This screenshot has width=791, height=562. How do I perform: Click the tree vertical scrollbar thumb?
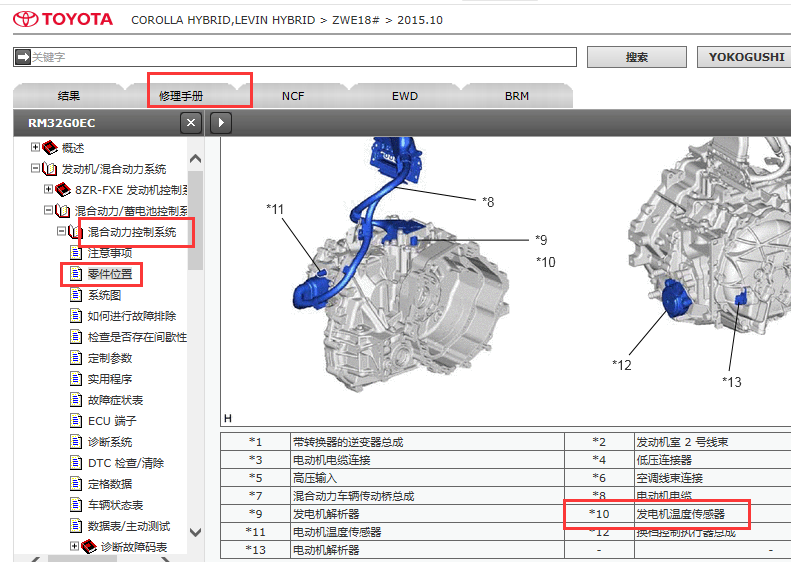coord(195,220)
